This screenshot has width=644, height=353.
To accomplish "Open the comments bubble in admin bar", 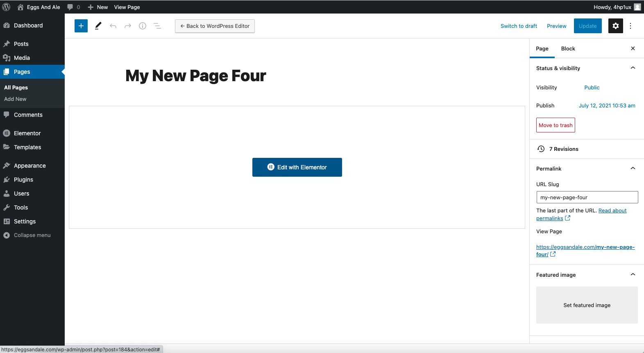I will (73, 7).
